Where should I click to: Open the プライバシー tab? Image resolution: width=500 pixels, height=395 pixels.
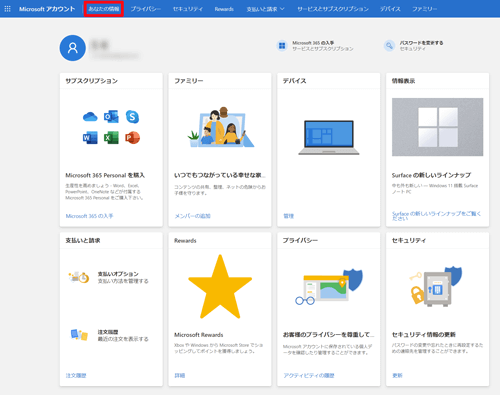(x=146, y=9)
